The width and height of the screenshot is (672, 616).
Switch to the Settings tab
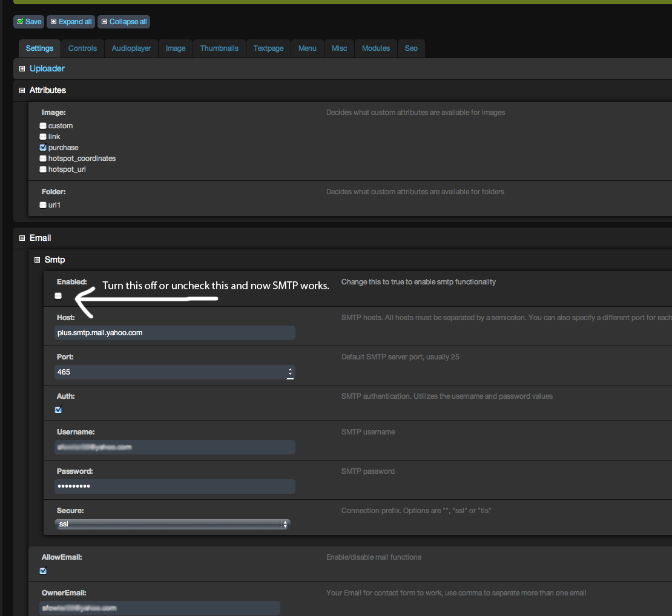click(x=39, y=48)
